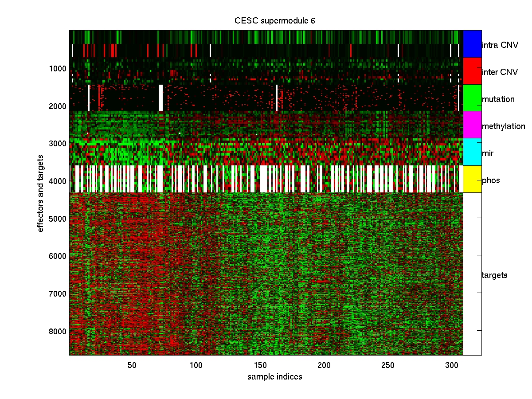Select x-axis tick label 300
Viewport: 532px width, 399px height.
click(x=452, y=365)
